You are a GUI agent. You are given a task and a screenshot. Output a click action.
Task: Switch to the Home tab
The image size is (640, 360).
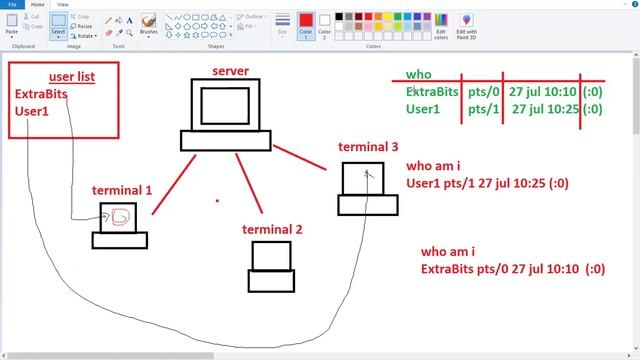tap(38, 4)
